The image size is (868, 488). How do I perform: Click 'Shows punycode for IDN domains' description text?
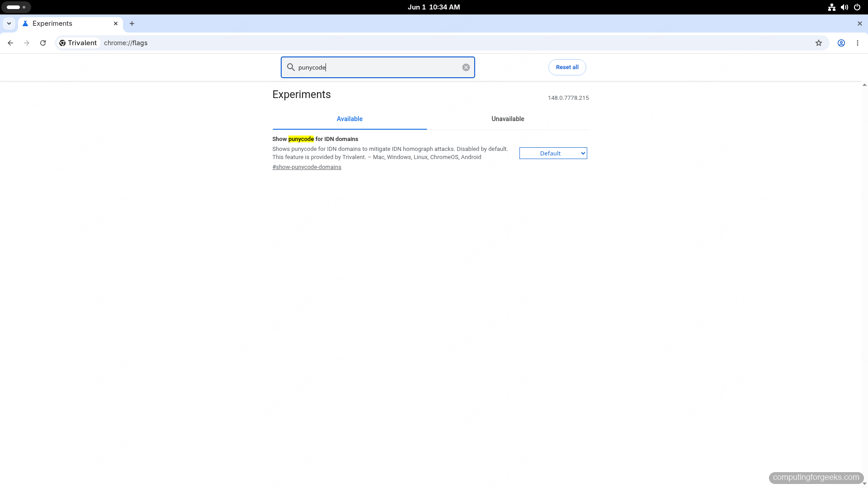click(390, 153)
